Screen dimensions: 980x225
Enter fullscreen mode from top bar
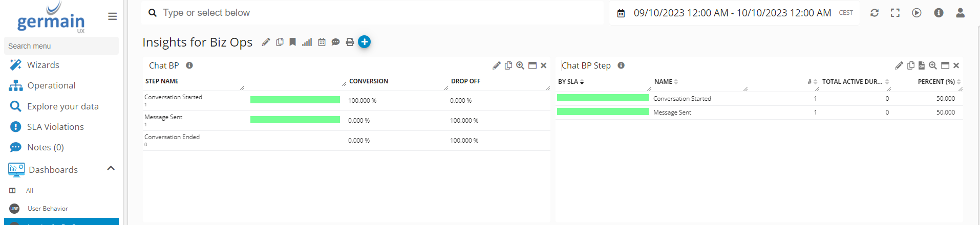[895, 13]
